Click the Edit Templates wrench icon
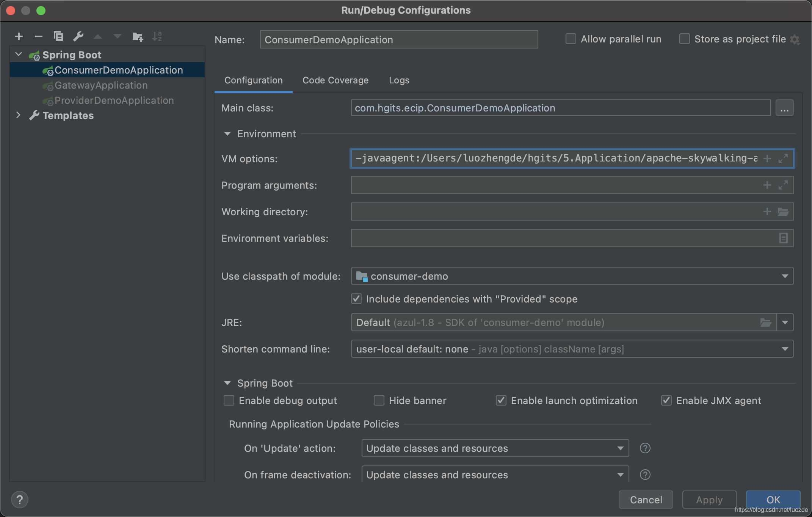Viewport: 812px width, 517px height. (x=78, y=36)
